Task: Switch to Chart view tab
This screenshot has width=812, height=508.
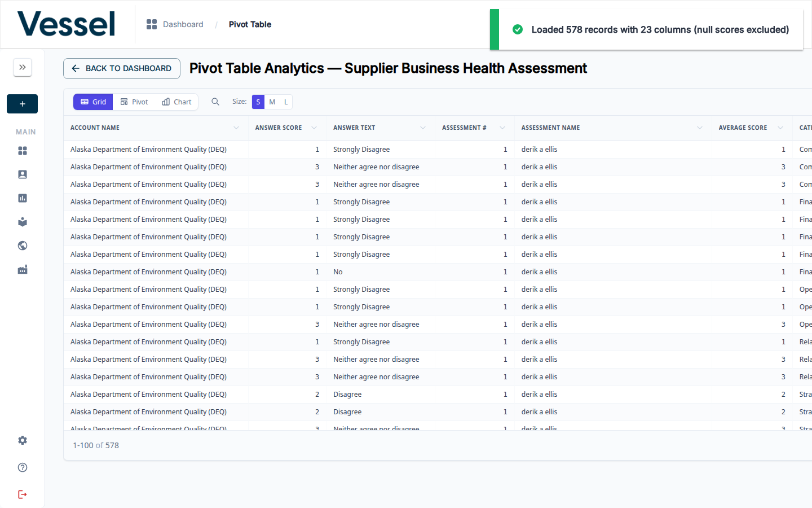Action: 176,102
